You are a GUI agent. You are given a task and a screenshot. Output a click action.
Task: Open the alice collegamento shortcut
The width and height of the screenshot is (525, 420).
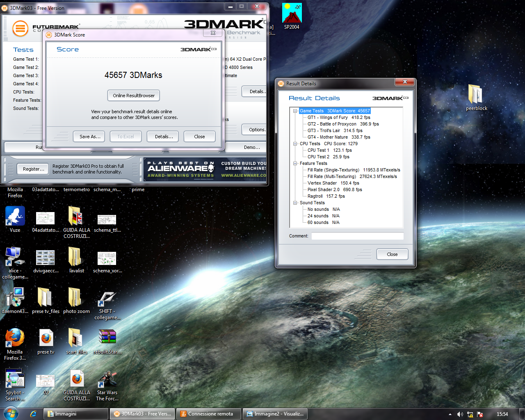[x=15, y=263]
